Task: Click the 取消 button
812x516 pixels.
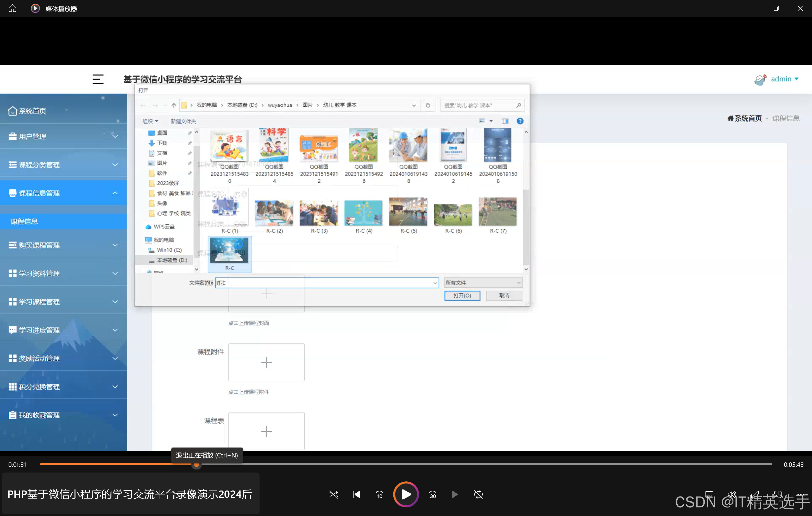Action: 504,296
